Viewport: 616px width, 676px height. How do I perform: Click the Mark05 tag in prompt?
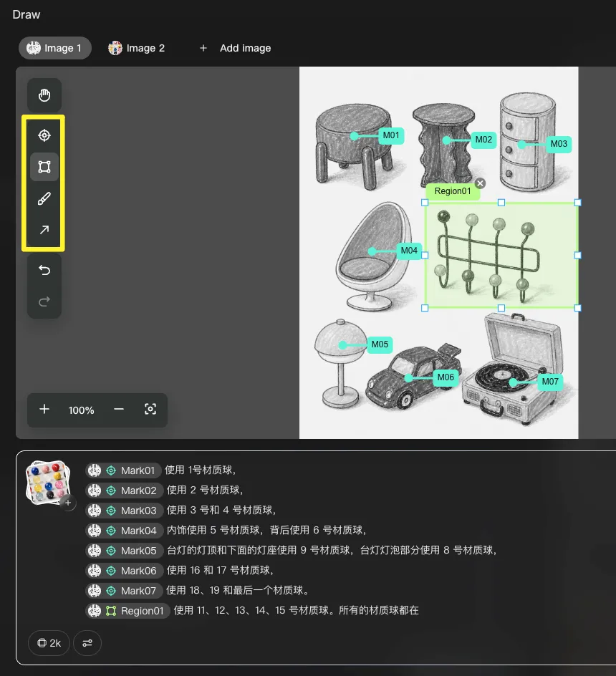[124, 551]
